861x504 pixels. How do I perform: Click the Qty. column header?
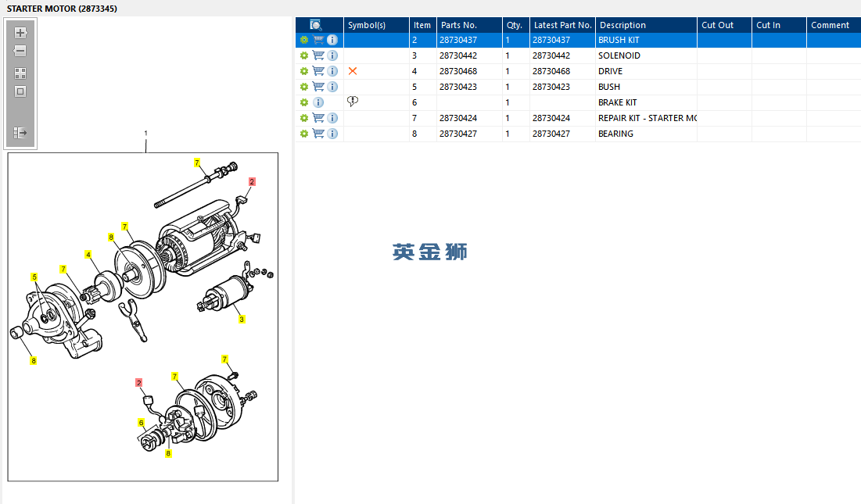[515, 25]
